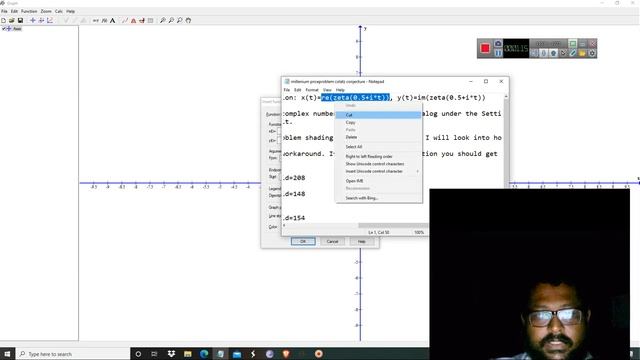The height and width of the screenshot is (360, 640).
Task: Click the New file icon in Graph toolbar
Action: (3, 20)
